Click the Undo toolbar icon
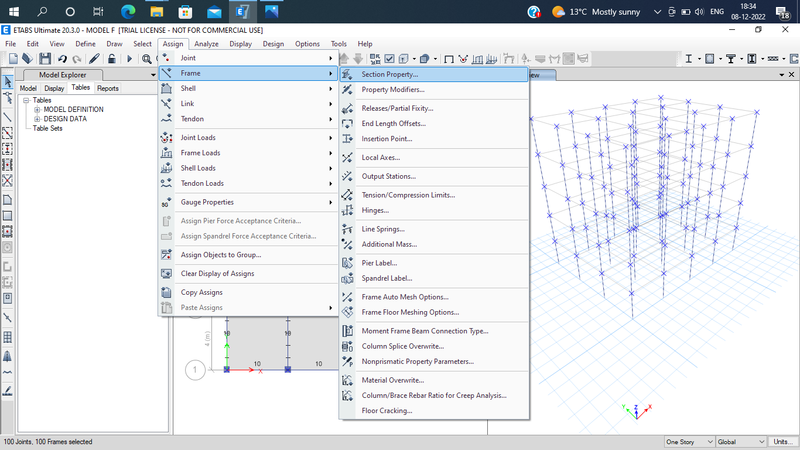This screenshot has height=450, width=800. pos(62,59)
